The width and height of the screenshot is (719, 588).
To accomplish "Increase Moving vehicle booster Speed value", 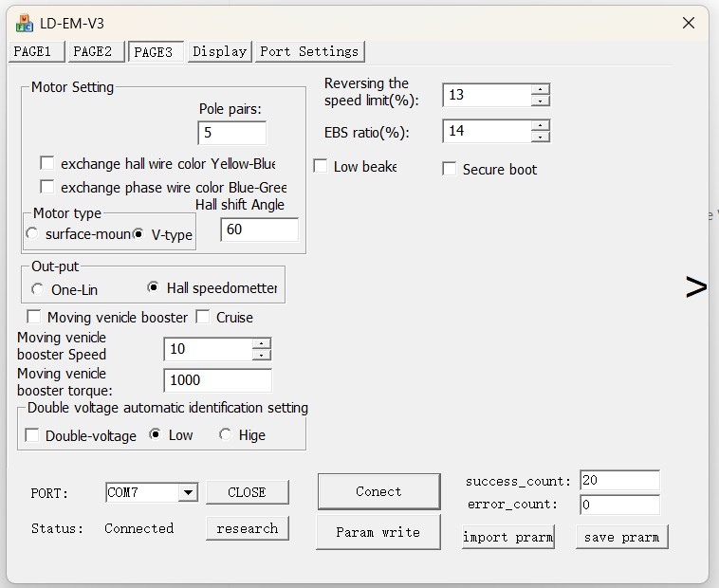I will point(262,343).
